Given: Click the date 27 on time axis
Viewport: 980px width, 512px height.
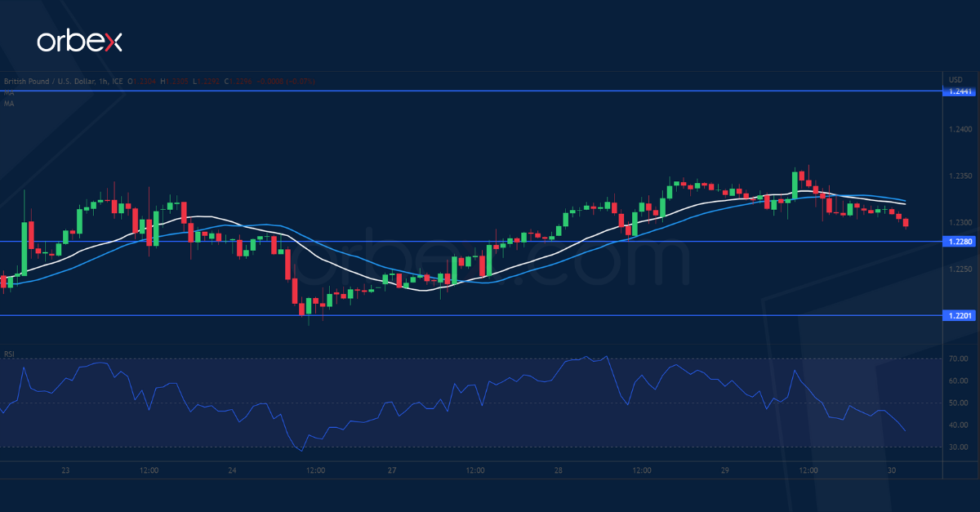Looking at the screenshot, I should click(392, 470).
